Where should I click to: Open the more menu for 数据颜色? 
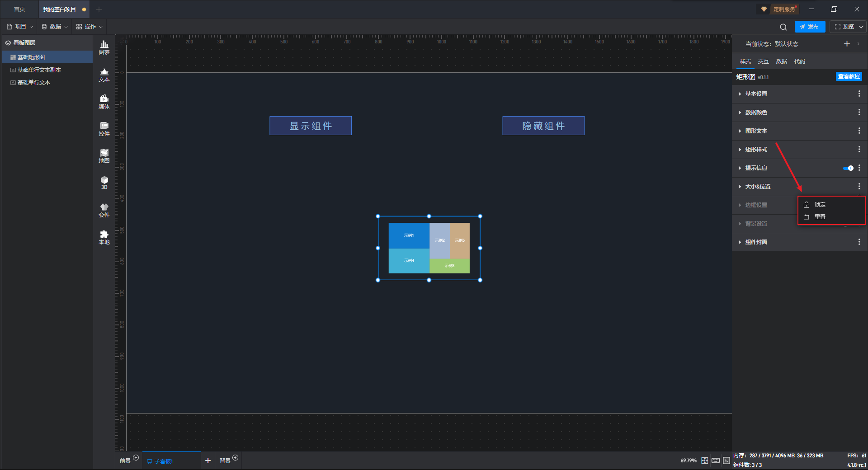click(x=859, y=112)
